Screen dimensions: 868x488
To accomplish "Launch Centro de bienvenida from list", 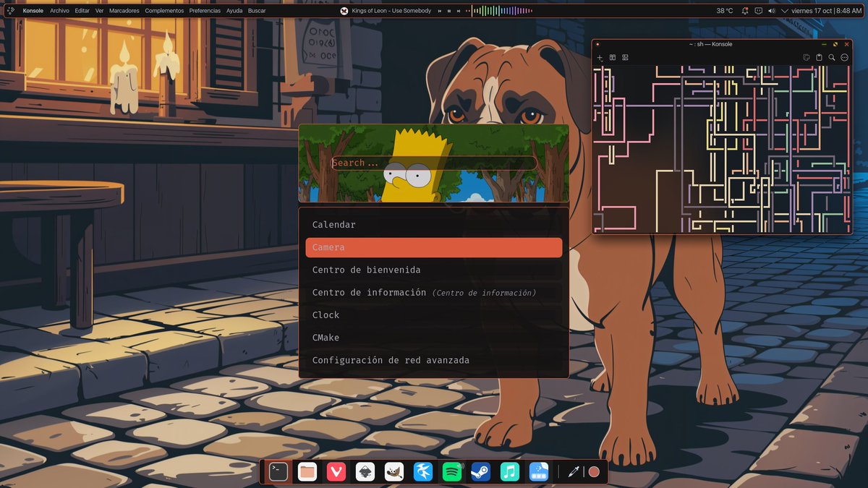I will click(433, 270).
